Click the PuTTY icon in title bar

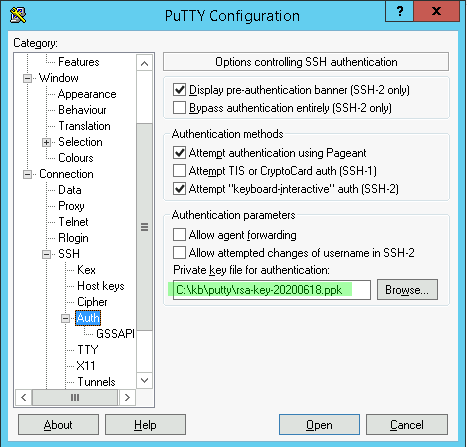18,15
